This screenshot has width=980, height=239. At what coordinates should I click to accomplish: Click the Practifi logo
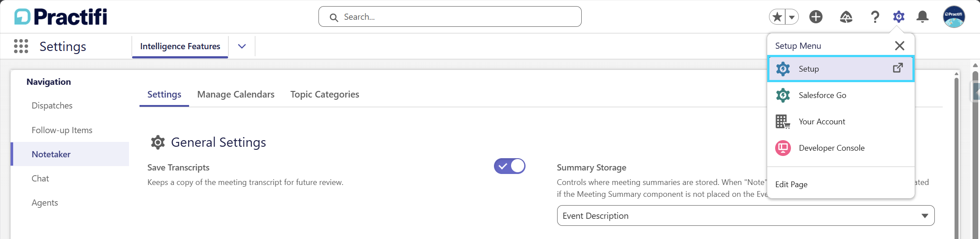[x=61, y=17]
